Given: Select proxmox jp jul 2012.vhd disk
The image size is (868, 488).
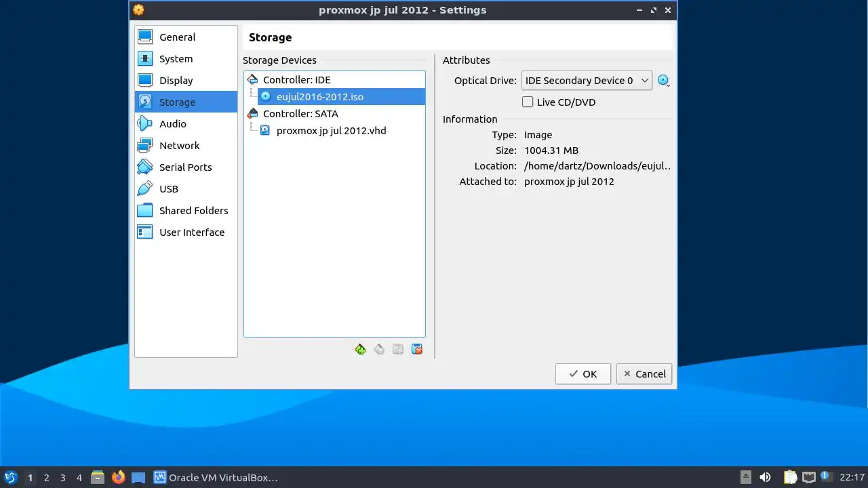Looking at the screenshot, I should tap(334, 131).
